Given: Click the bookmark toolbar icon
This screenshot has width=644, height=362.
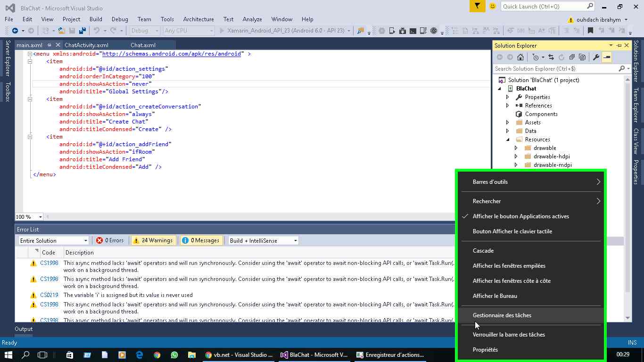Looking at the screenshot, I should click(590, 31).
